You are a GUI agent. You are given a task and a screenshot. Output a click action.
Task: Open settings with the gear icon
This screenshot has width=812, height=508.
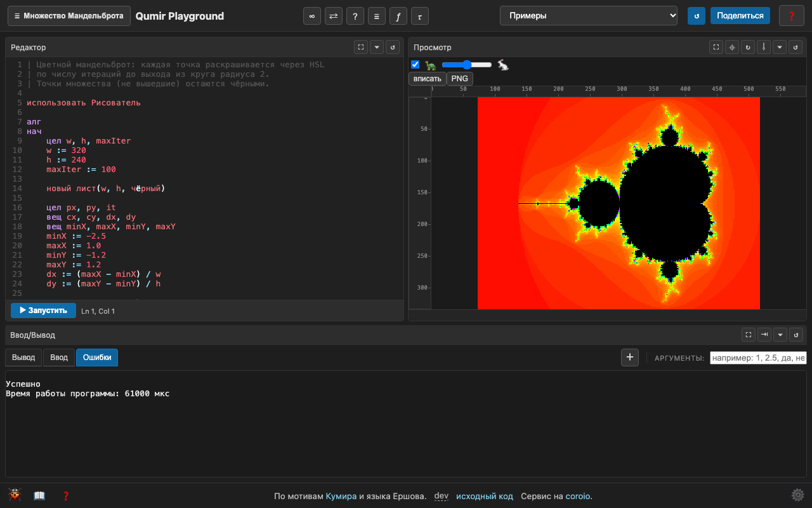[x=797, y=495]
